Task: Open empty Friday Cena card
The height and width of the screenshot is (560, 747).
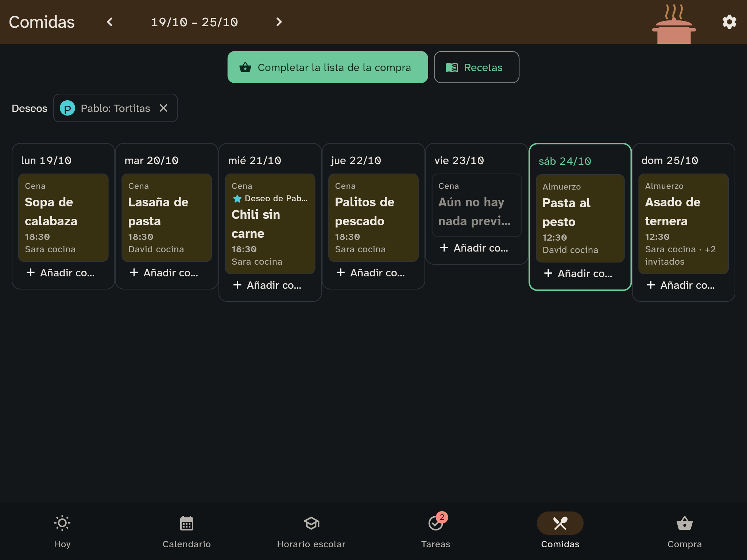Action: 477,205
